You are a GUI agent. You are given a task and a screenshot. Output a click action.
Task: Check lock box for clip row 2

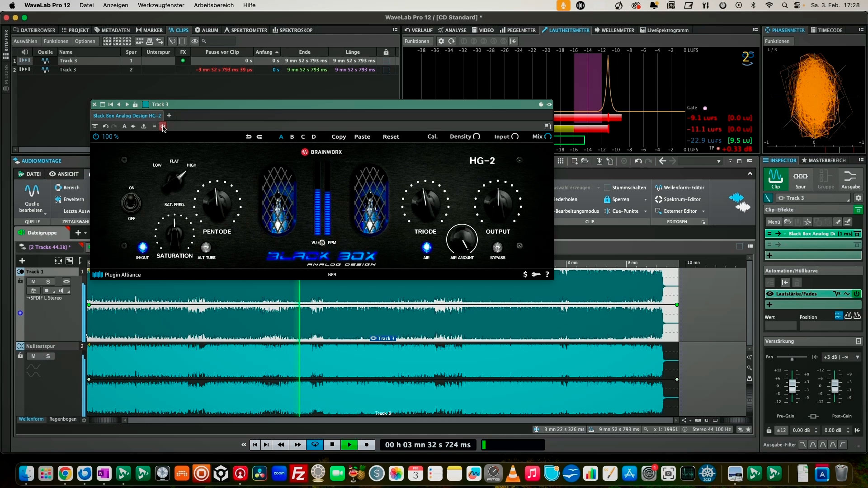point(386,70)
